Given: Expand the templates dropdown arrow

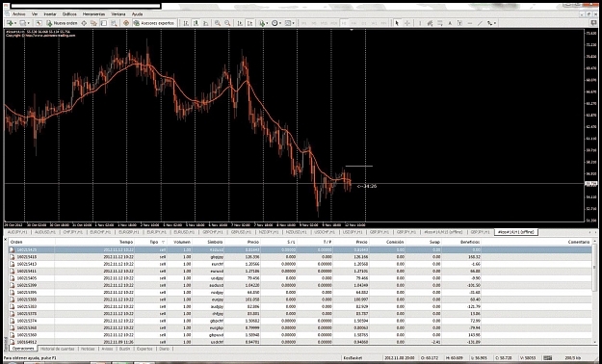Looking at the screenshot, I should [x=294, y=23].
